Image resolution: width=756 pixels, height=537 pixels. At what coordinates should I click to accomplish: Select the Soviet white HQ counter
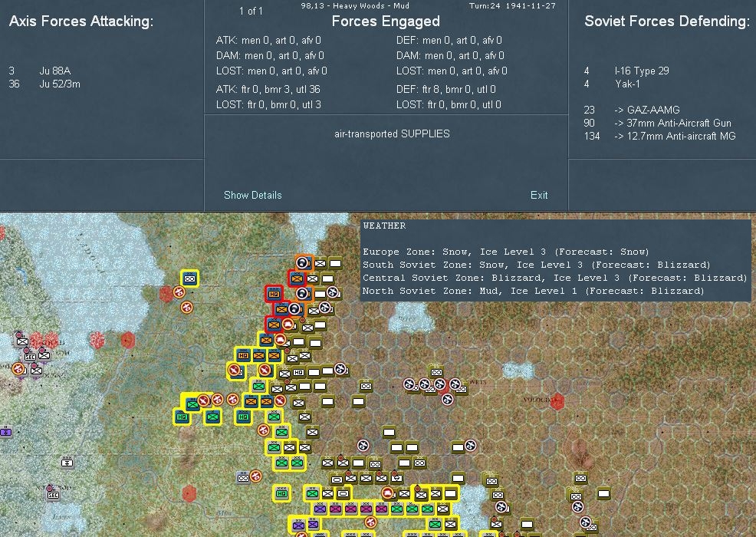(x=298, y=372)
